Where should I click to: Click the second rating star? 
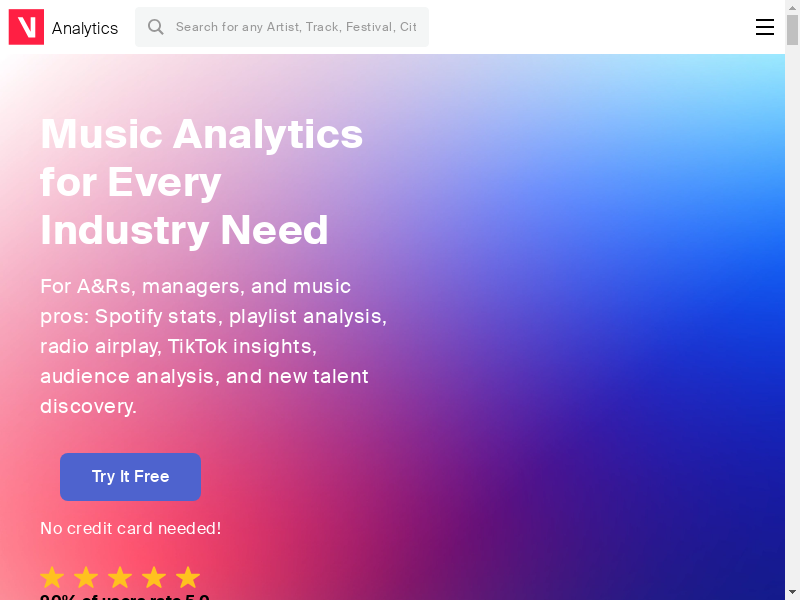tap(86, 577)
